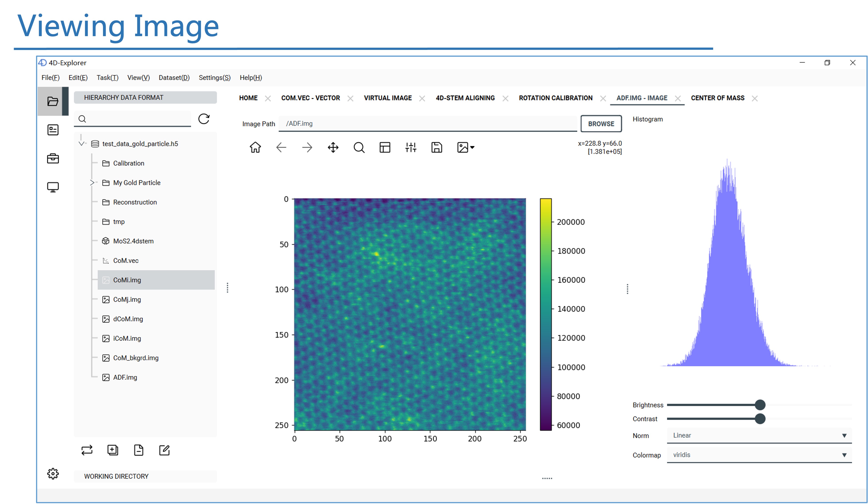Open the settings gear icon
This screenshot has width=868, height=504.
pyautogui.click(x=53, y=474)
